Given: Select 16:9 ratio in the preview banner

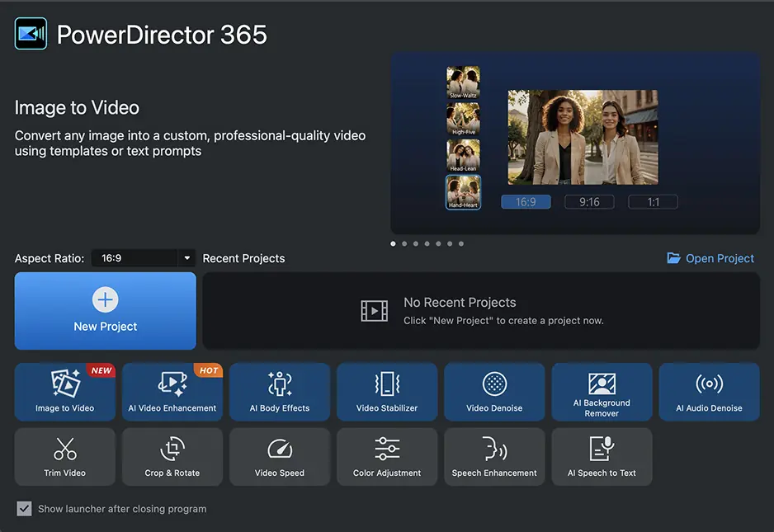Looking at the screenshot, I should 526,202.
